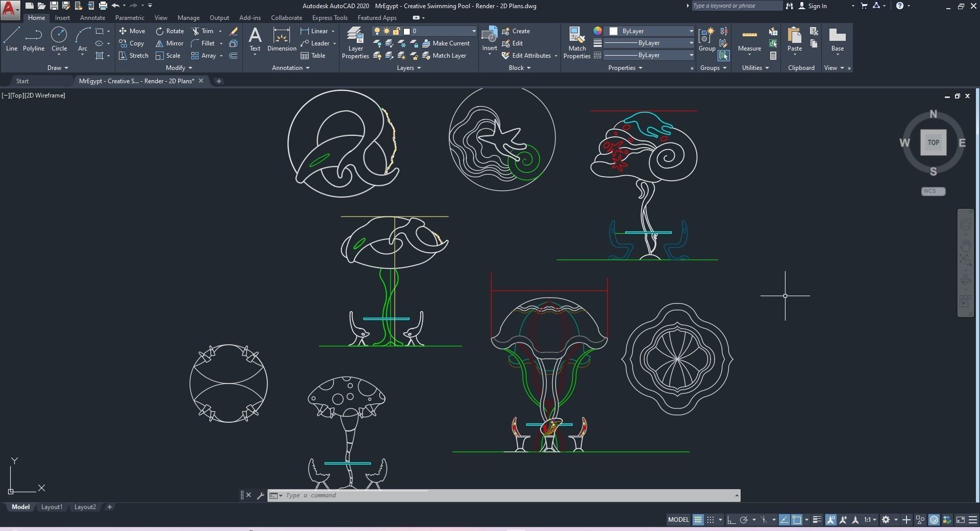
Task: Expand the Annotation panel
Action: tap(291, 68)
